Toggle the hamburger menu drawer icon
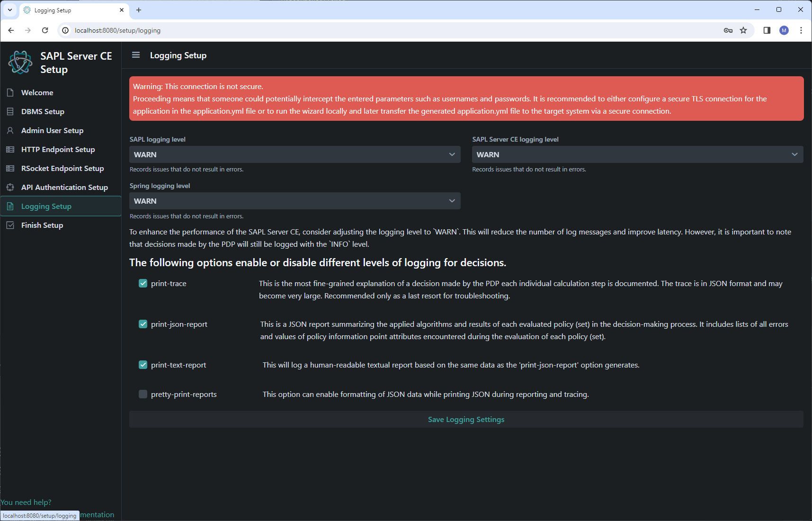Image resolution: width=812 pixels, height=521 pixels. [x=136, y=55]
